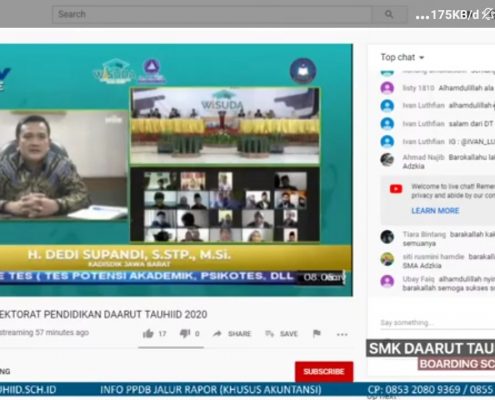The width and height of the screenshot is (495, 400).
Task: Click the YouTube logo in welcome message
Action: [396, 189]
